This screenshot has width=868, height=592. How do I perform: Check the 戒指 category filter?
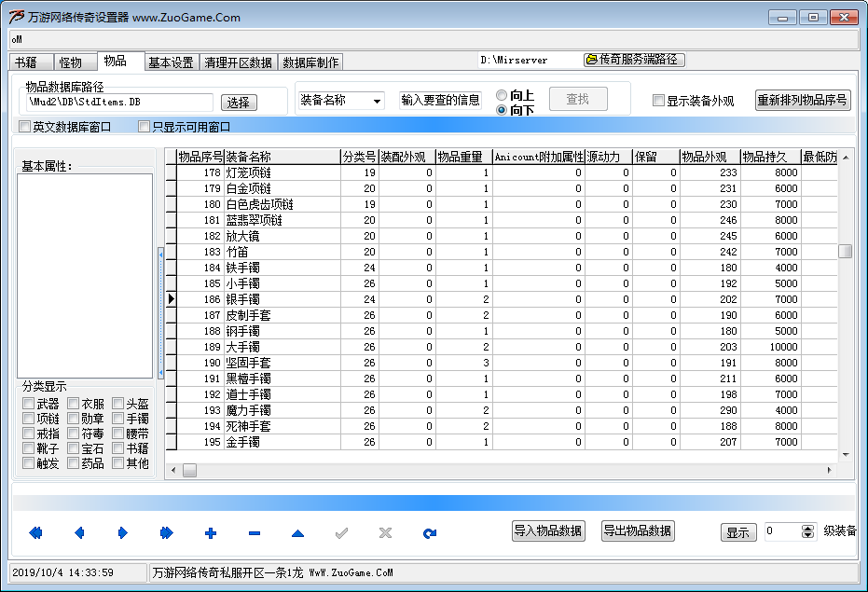[x=29, y=434]
